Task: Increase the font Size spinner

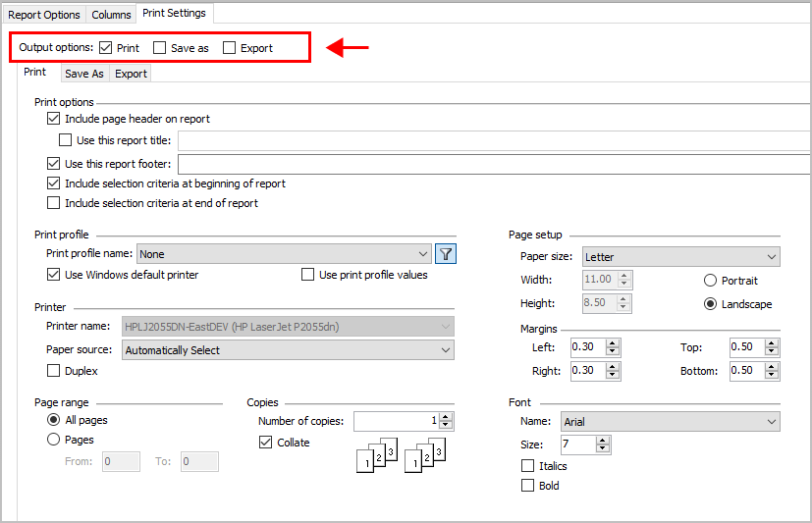Action: pyautogui.click(x=604, y=441)
